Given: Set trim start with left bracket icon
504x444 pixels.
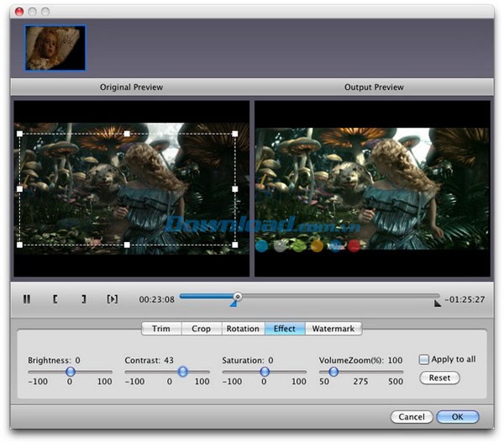Looking at the screenshot, I should [55, 299].
